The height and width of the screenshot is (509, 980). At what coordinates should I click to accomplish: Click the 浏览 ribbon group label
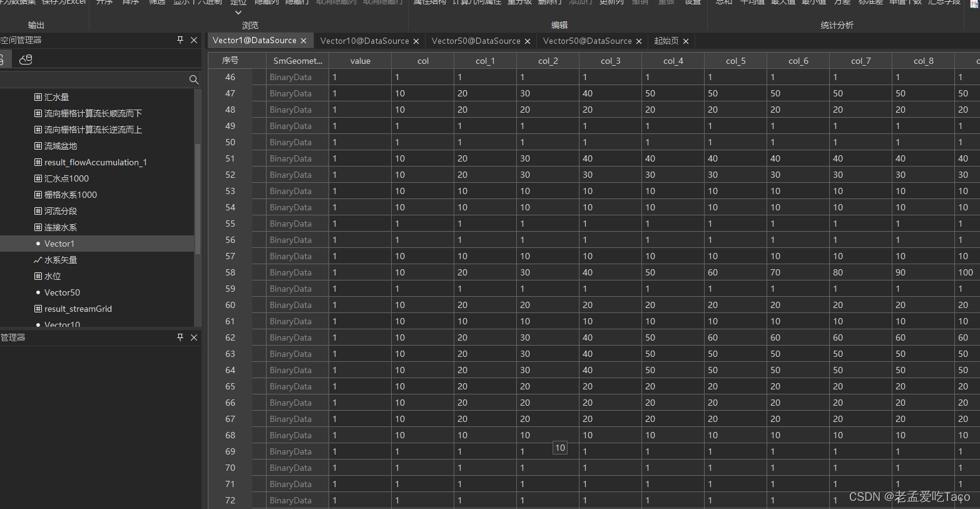pyautogui.click(x=250, y=25)
